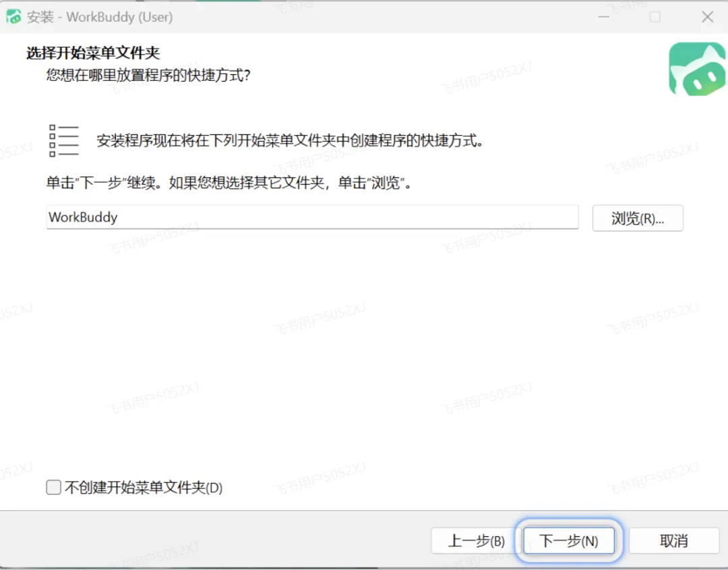Viewport: 728px width, 570px height.
Task: Click the heading 选择开始菜单文件夹
Action: coord(93,53)
